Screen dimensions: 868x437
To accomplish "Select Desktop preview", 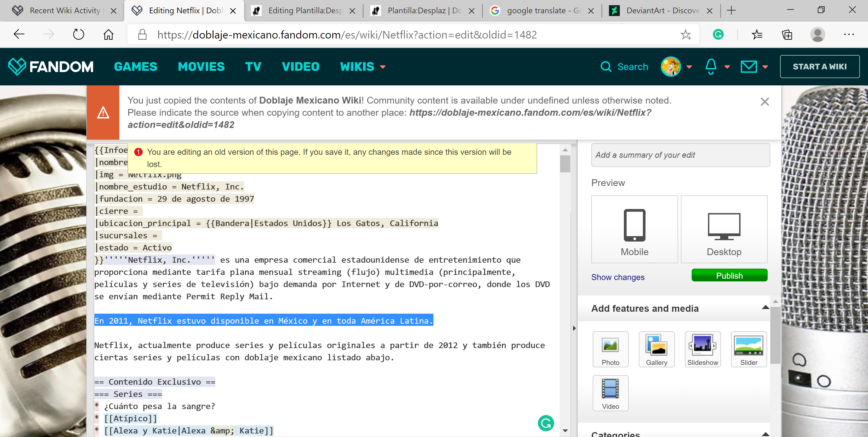I will tap(724, 229).
